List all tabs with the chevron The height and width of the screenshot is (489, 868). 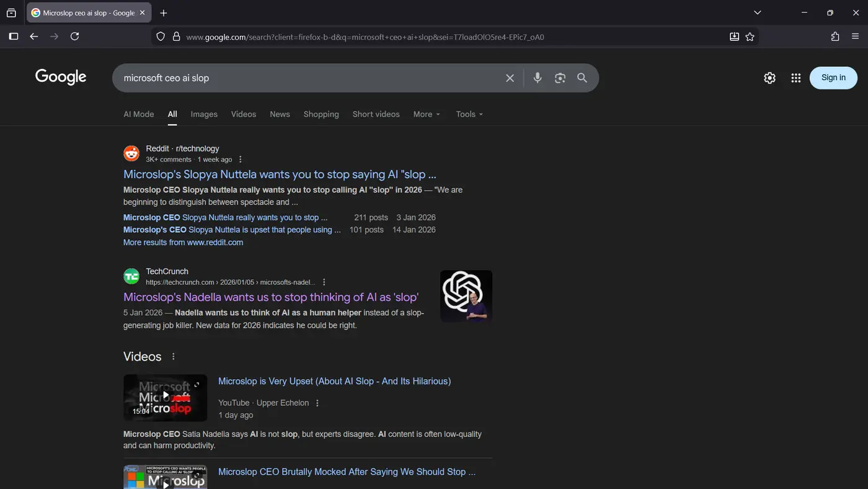pyautogui.click(x=757, y=12)
